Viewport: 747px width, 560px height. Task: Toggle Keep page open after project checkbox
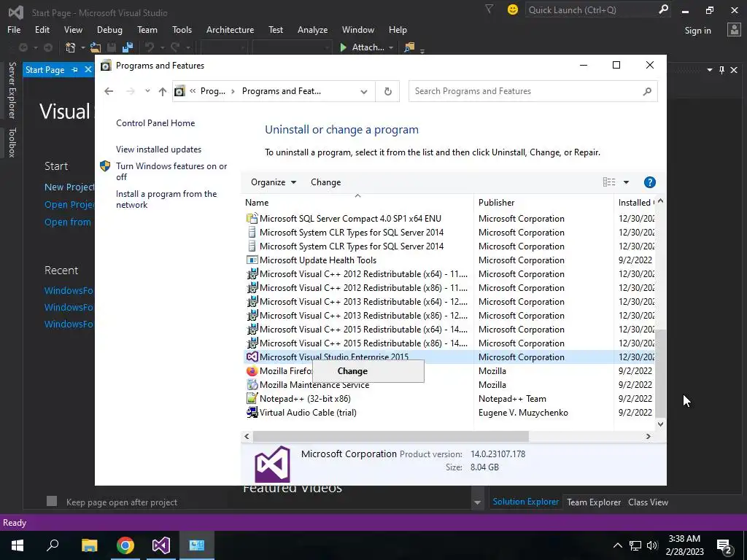(52, 501)
